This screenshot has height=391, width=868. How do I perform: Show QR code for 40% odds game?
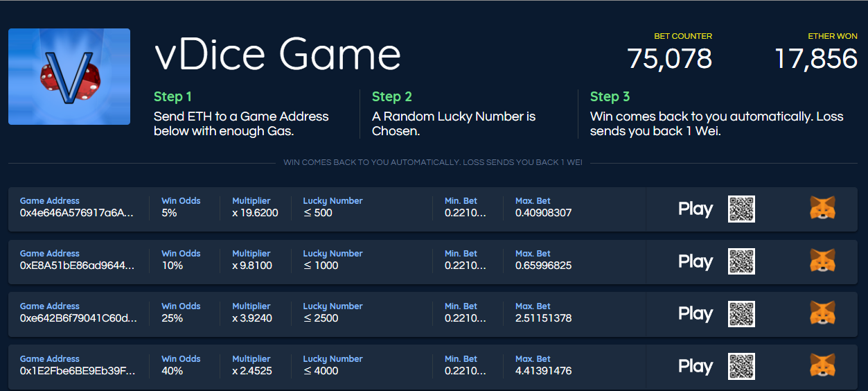pos(741,367)
